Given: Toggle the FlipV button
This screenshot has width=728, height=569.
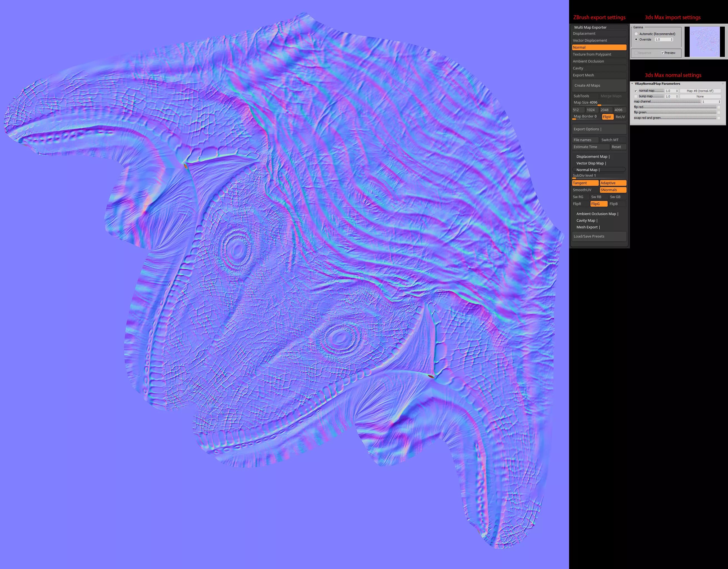Looking at the screenshot, I should tap(607, 117).
